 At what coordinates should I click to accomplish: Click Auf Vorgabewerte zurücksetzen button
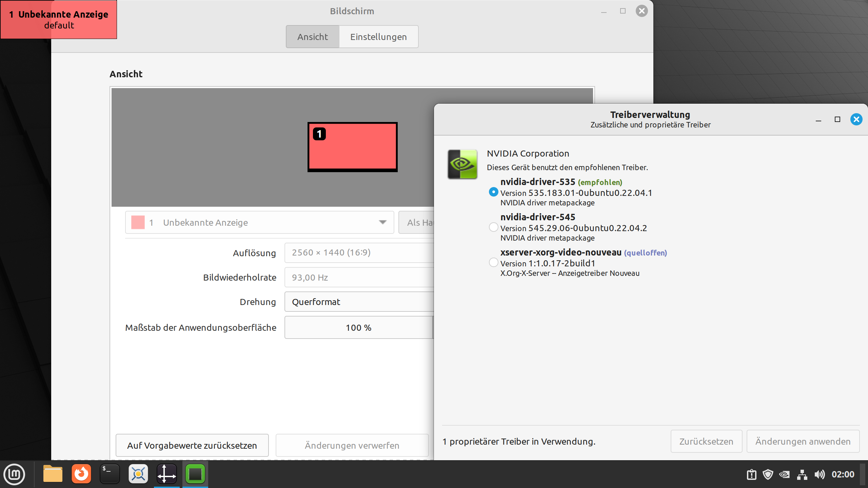click(x=192, y=445)
